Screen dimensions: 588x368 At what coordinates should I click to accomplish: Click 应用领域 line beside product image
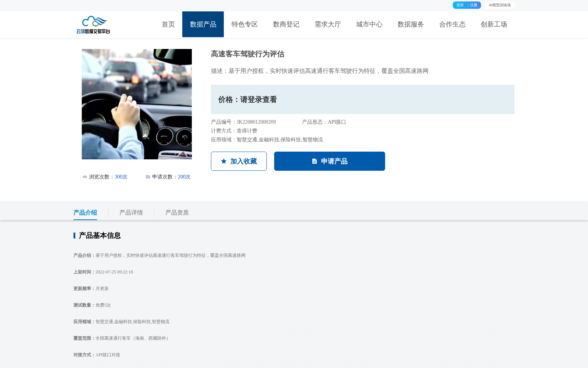tap(267, 140)
